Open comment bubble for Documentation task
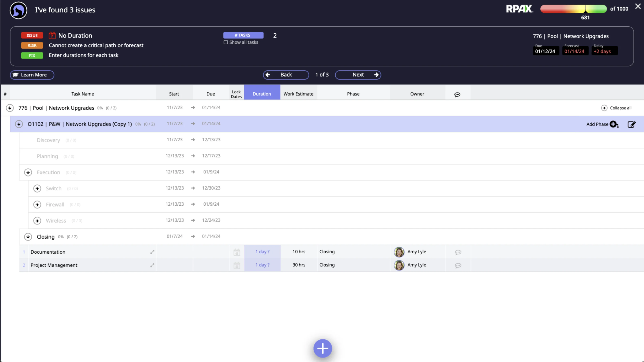644x362 pixels. (458, 252)
